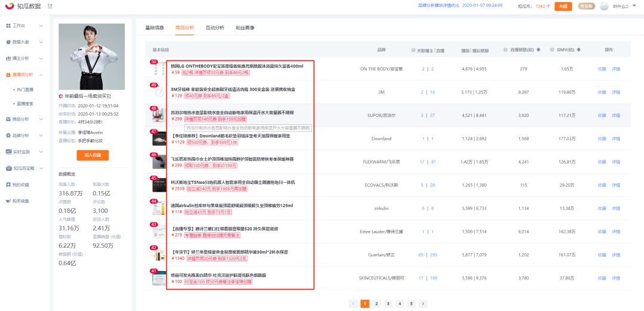Click brand name ECOVACS/科沃斯
The width and height of the screenshot is (644, 311).
click(x=382, y=185)
